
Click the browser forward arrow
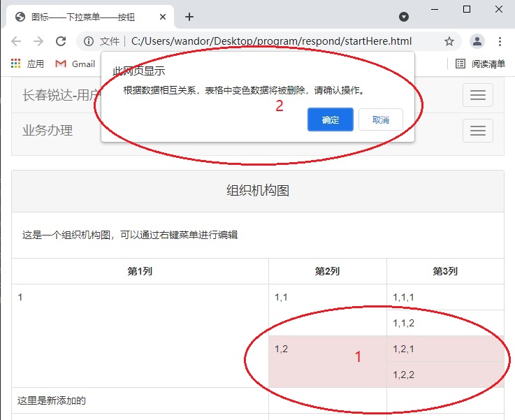(x=38, y=41)
